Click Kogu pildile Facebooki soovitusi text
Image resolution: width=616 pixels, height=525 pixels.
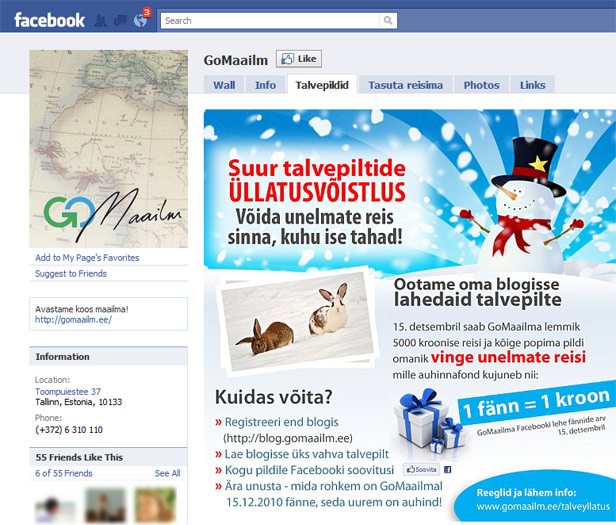click(x=309, y=470)
